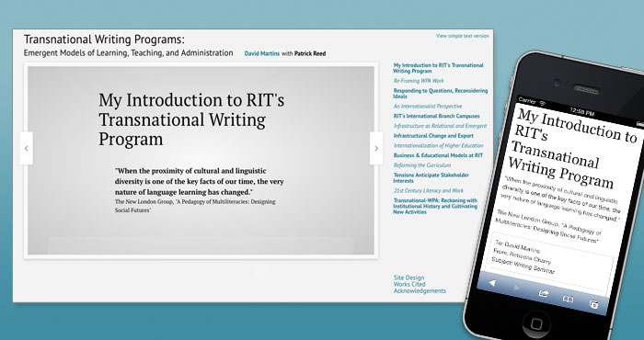Open 'Business & Educational Models at RIT'
The image size is (644, 340).
click(x=438, y=155)
